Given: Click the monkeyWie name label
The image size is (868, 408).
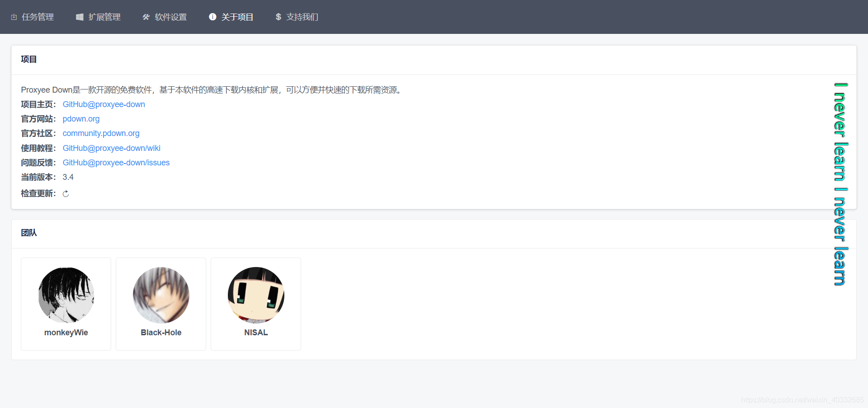Looking at the screenshot, I should pyautogui.click(x=66, y=333).
